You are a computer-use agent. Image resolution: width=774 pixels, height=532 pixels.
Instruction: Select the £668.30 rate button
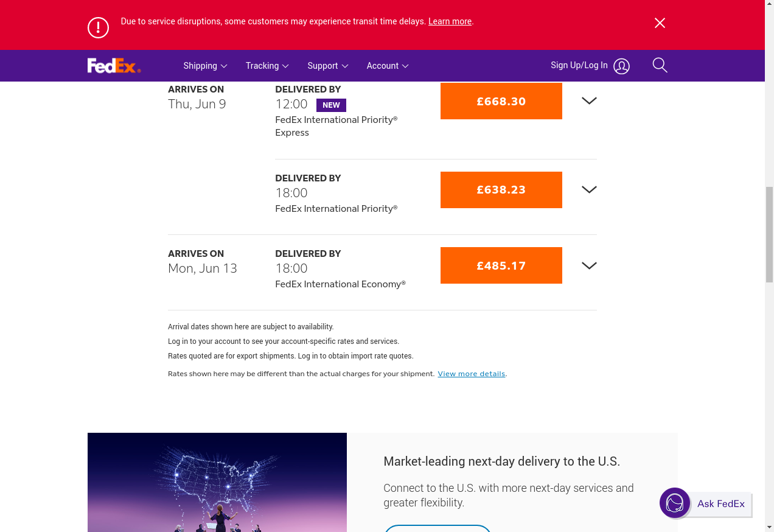coord(501,101)
